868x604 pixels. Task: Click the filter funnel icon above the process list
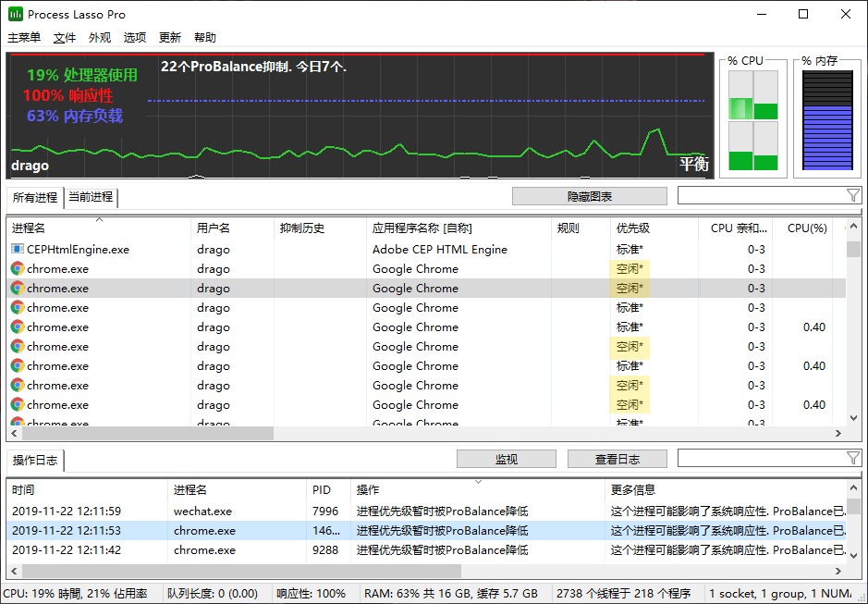pos(852,195)
